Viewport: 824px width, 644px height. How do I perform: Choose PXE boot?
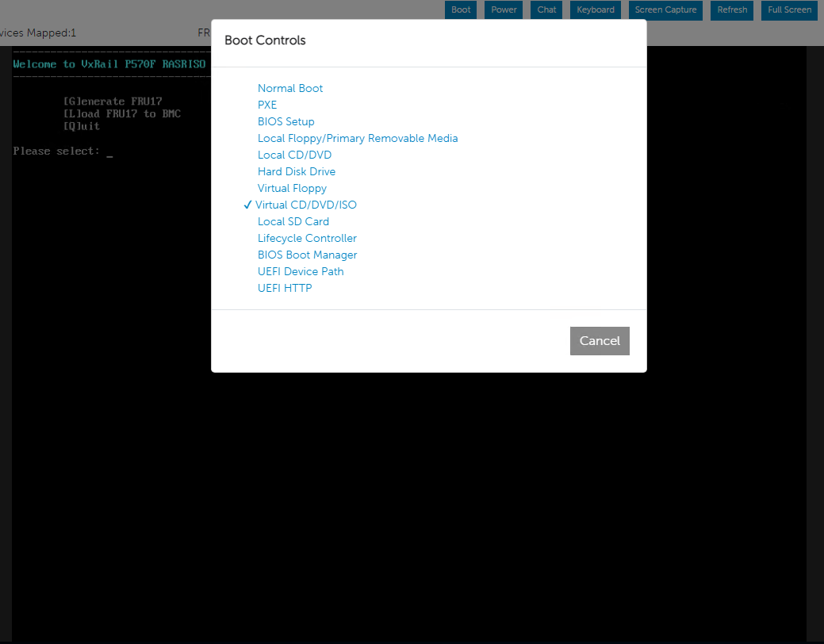click(267, 105)
